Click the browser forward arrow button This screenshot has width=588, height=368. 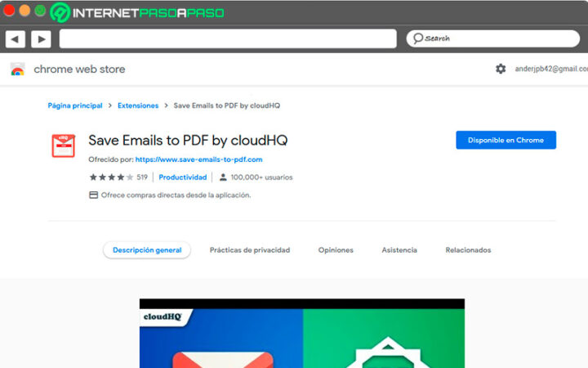42,39
